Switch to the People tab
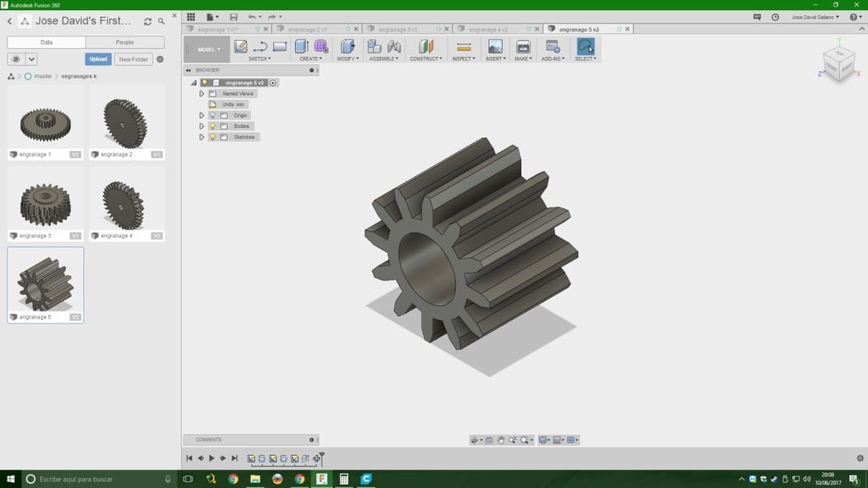 tap(125, 42)
